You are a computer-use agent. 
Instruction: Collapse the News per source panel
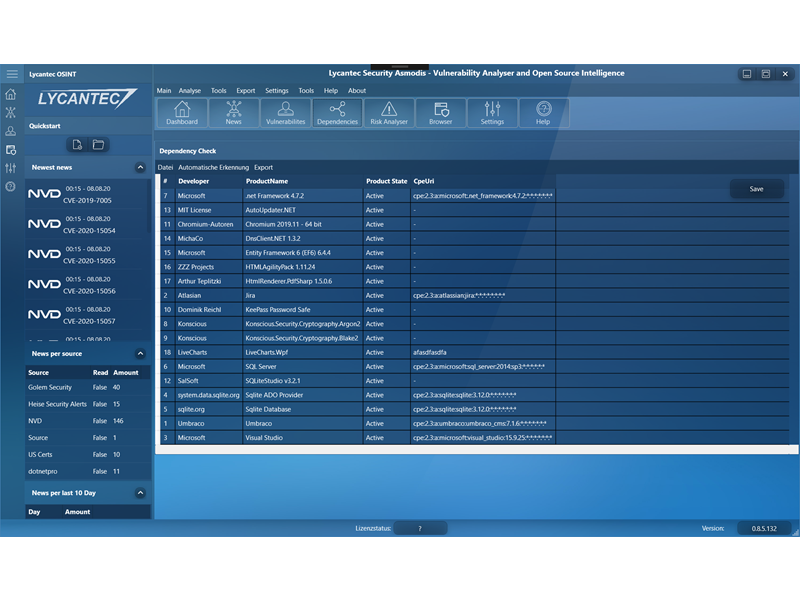tap(140, 354)
